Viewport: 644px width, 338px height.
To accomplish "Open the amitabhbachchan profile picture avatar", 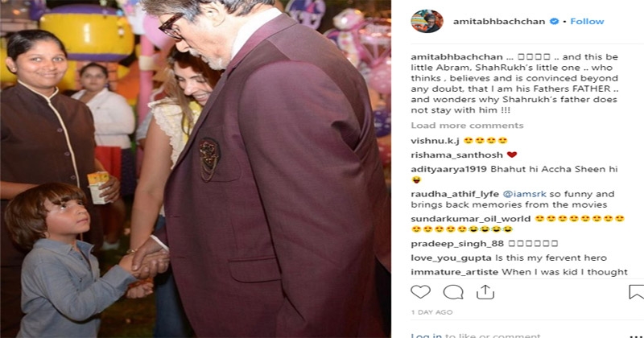I will tap(427, 21).
